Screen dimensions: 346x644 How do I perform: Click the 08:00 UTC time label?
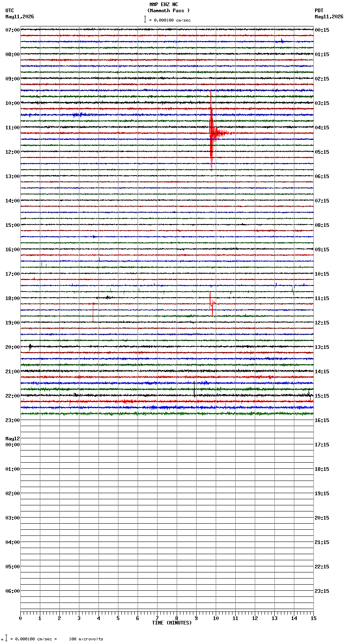[x=13, y=54]
